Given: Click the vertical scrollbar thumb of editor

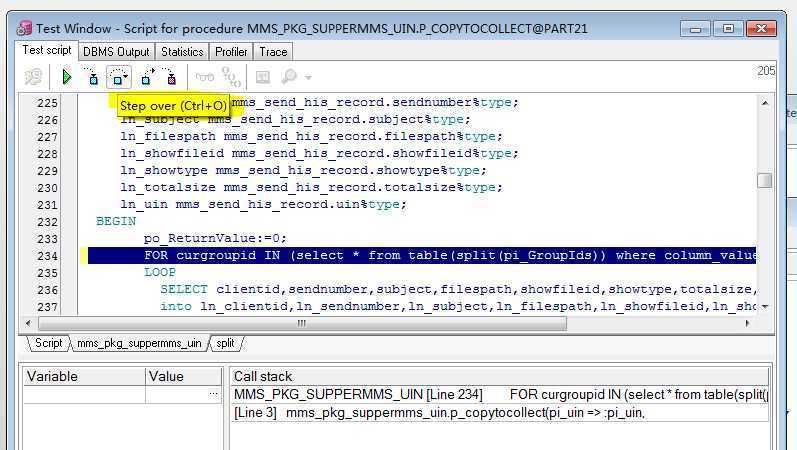Looking at the screenshot, I should click(765, 181).
